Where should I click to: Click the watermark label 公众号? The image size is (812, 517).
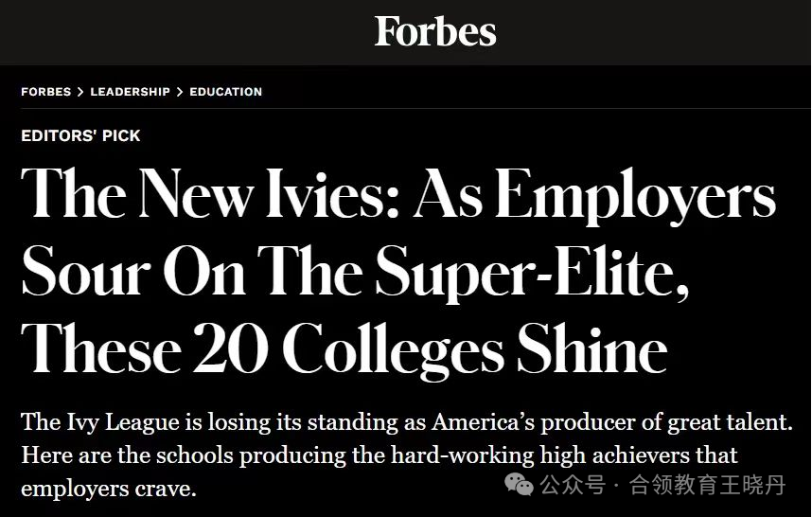coord(573,486)
